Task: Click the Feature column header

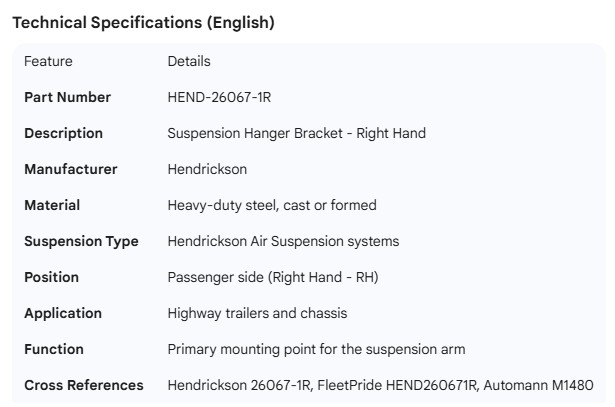Action: point(48,62)
